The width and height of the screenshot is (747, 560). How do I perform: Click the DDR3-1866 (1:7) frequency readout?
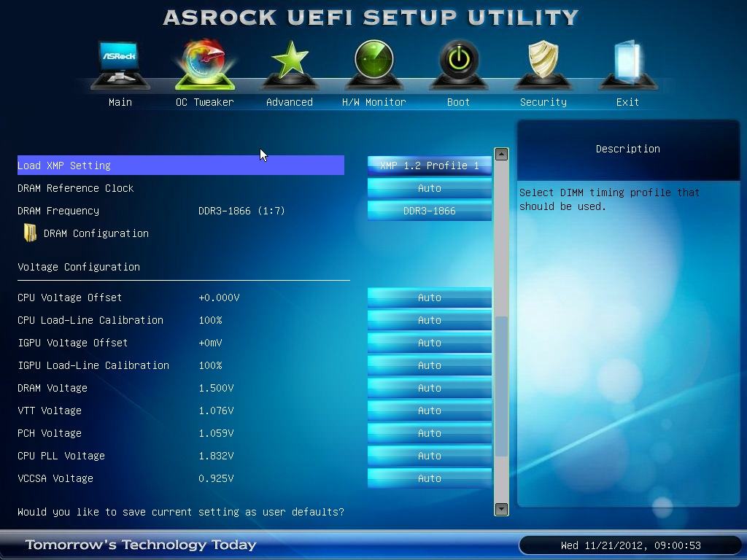[x=241, y=211]
